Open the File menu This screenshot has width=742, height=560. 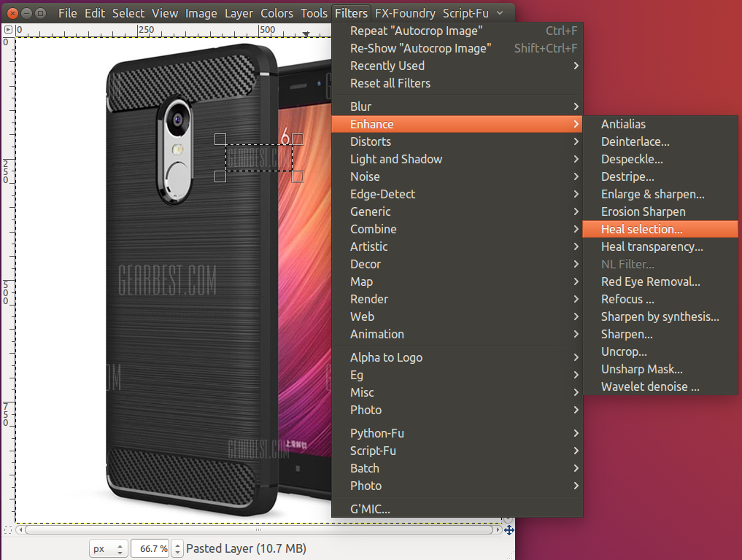click(x=67, y=13)
